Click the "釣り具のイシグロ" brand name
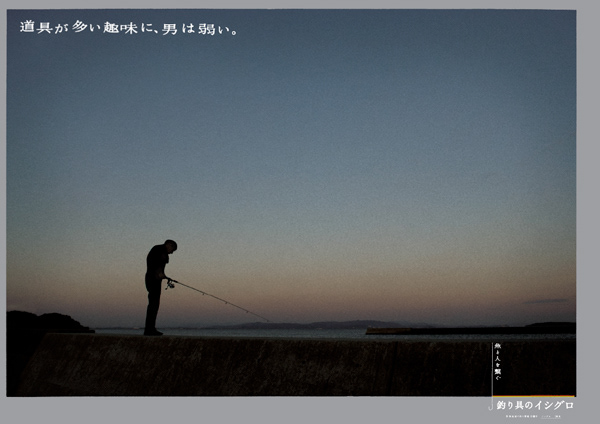600x424 pixels. [x=535, y=405]
